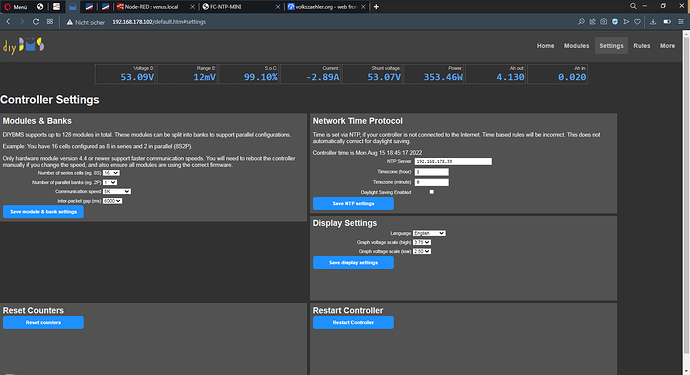Expand Graph voltage scale (high) dropdown
Viewport: 690px width, 375px height.
click(x=422, y=242)
